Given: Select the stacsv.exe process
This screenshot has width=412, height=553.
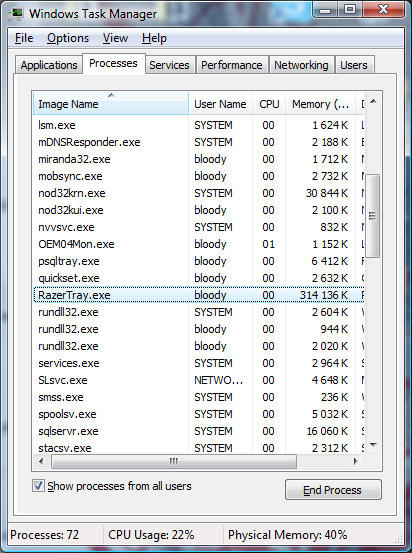Looking at the screenshot, I should point(199,447).
